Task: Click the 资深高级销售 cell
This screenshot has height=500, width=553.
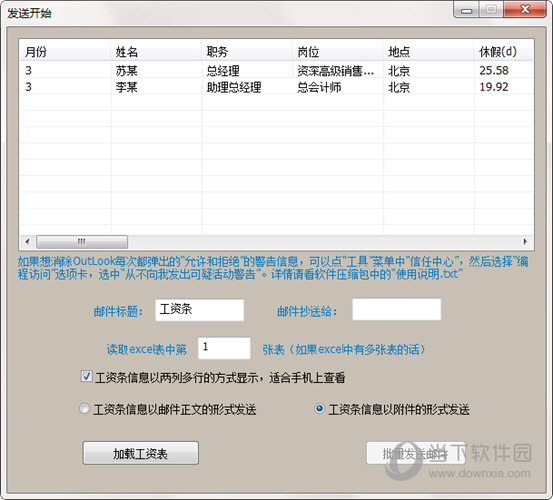Action: pyautogui.click(x=335, y=71)
